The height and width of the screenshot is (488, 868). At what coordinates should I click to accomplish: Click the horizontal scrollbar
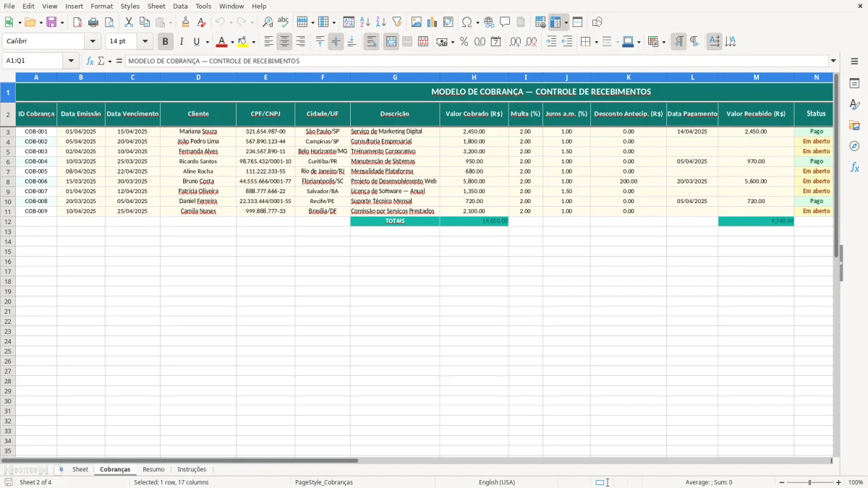(x=180, y=461)
